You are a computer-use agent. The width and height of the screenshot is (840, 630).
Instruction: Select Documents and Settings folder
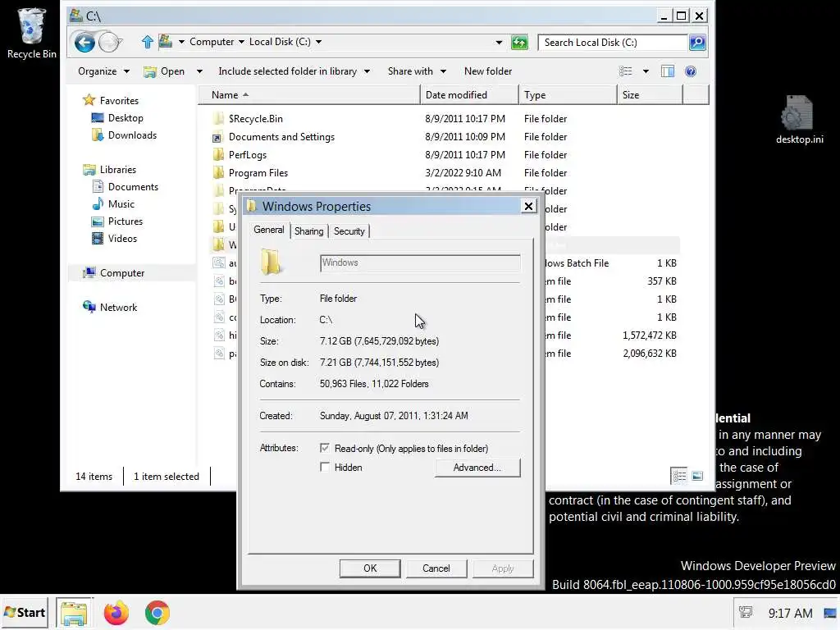281,137
